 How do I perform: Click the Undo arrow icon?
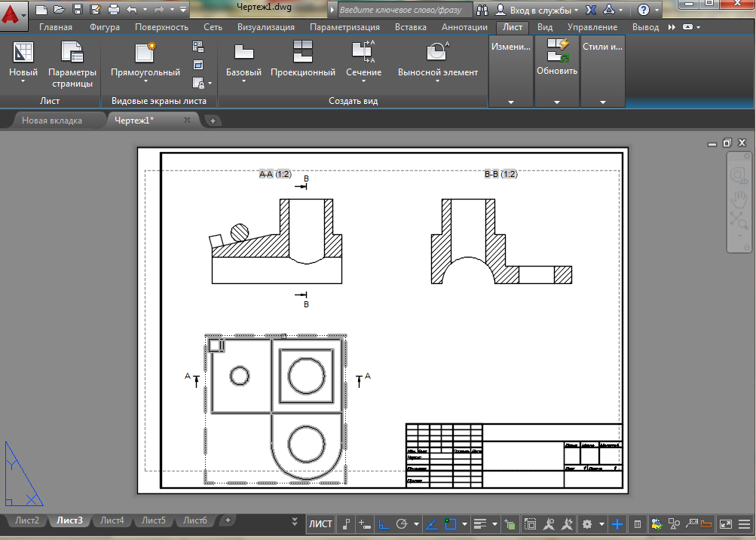pyautogui.click(x=132, y=9)
